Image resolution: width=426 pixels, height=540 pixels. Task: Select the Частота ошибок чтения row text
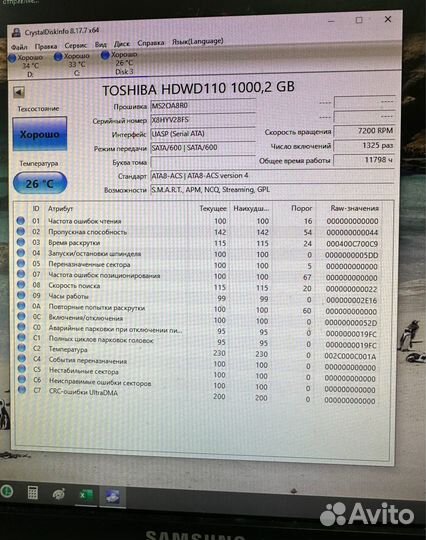tap(85, 221)
